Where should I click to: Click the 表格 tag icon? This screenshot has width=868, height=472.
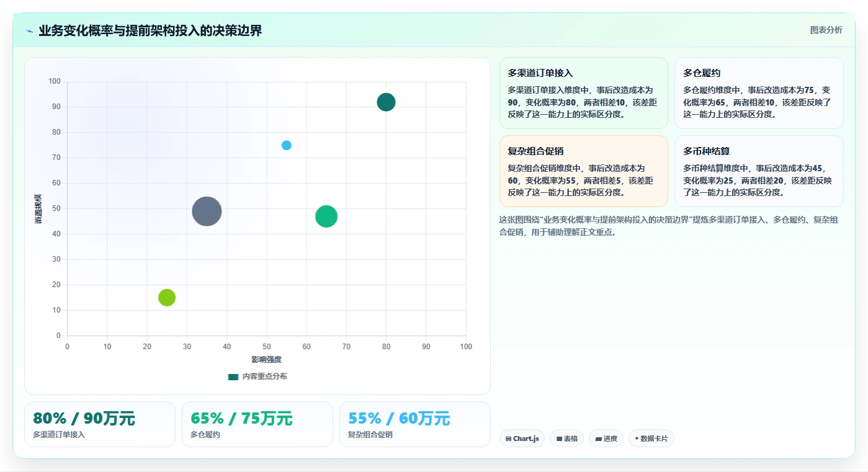559,439
